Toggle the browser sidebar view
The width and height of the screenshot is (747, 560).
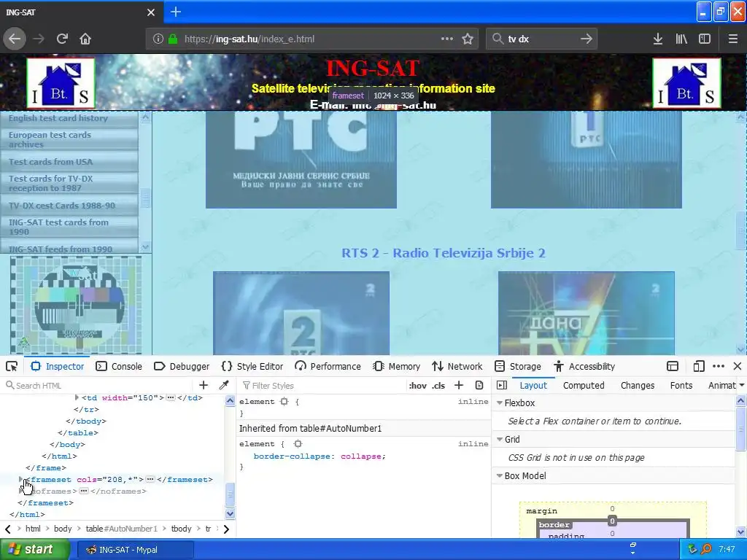point(705,39)
